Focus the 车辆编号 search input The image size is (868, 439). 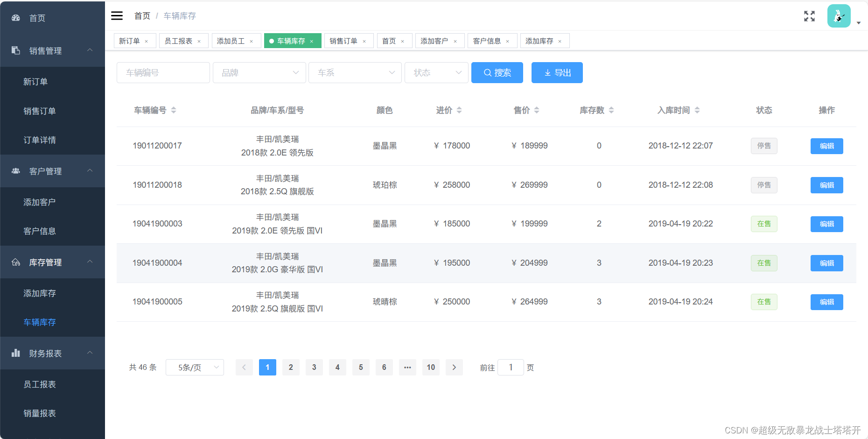(x=163, y=72)
